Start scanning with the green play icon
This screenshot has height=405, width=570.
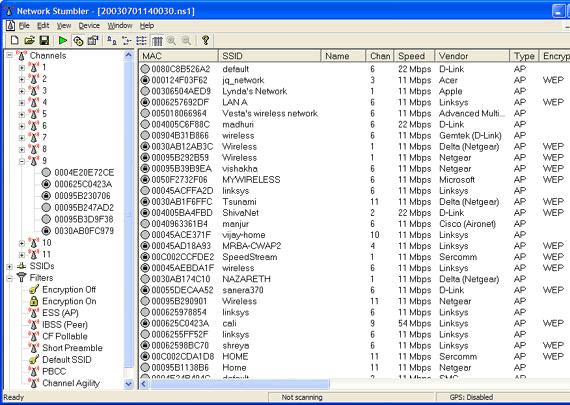pyautogui.click(x=63, y=40)
